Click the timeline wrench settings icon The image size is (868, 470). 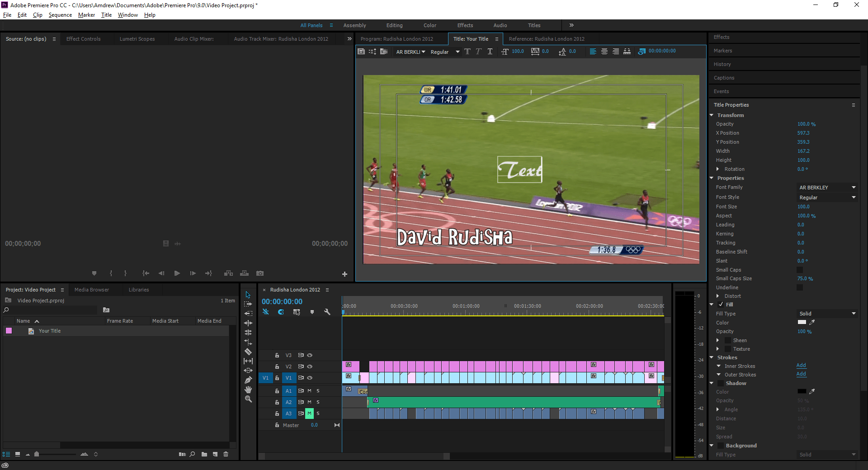click(327, 312)
